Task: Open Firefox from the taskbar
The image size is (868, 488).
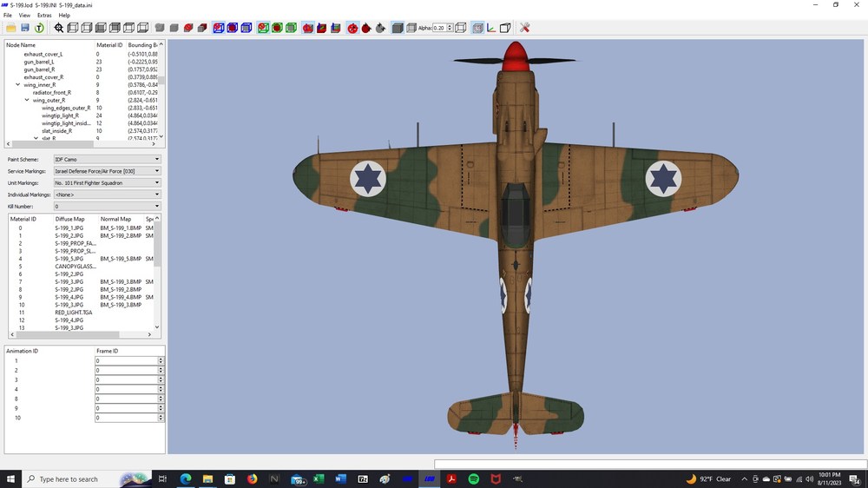Action: pyautogui.click(x=252, y=479)
